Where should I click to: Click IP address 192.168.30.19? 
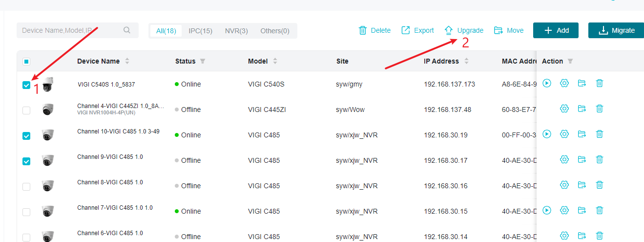[446, 135]
